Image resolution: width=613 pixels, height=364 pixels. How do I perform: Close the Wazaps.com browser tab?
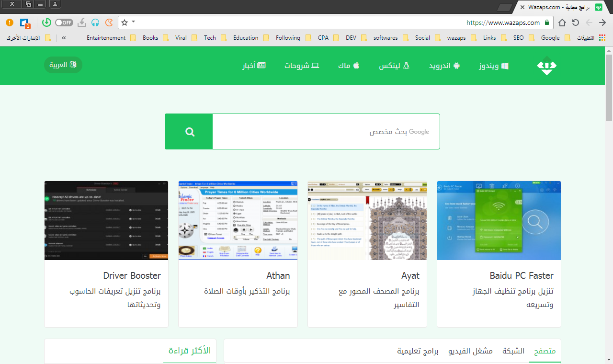[x=522, y=7]
